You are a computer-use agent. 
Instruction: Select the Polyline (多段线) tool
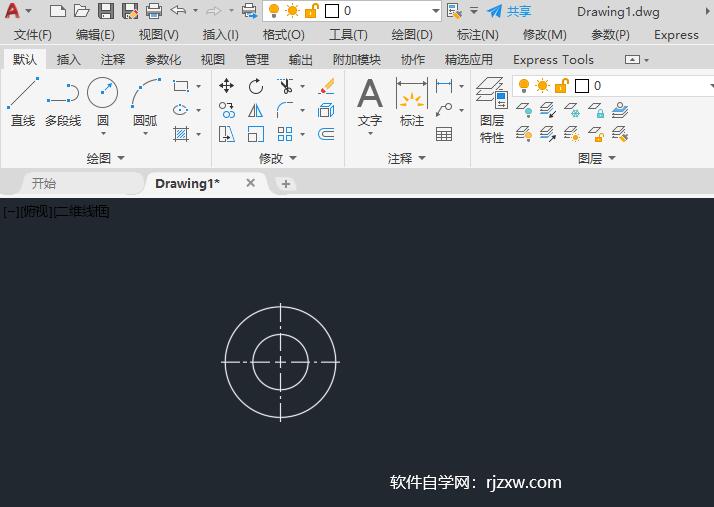tap(63, 102)
